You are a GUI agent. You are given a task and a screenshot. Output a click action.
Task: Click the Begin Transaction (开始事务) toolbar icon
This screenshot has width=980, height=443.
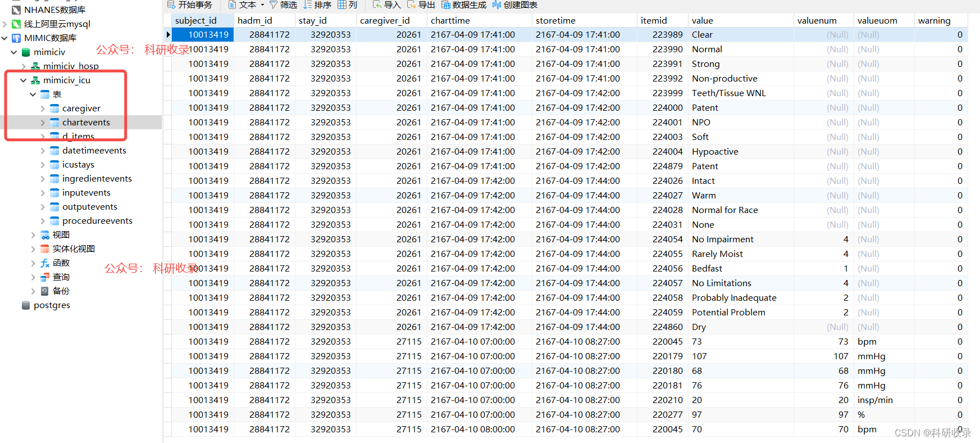(171, 4)
